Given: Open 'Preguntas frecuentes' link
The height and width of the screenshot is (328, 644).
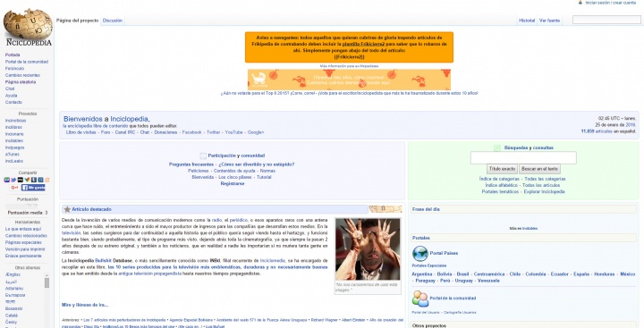Looking at the screenshot, I should click(191, 164).
